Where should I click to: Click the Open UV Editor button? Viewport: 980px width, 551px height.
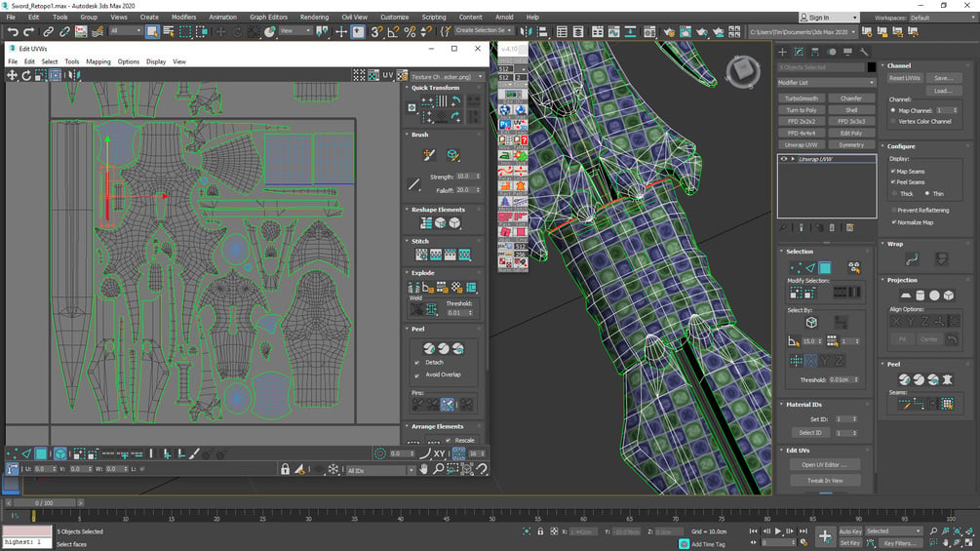coord(824,465)
